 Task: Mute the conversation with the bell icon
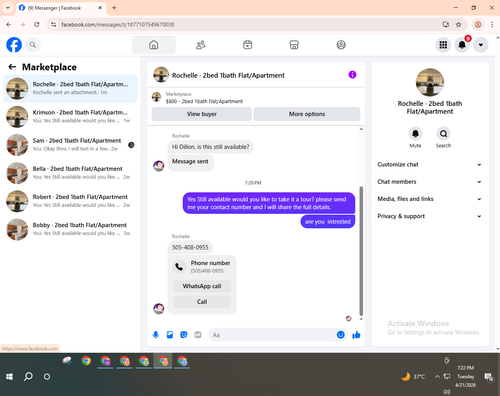[x=415, y=134]
